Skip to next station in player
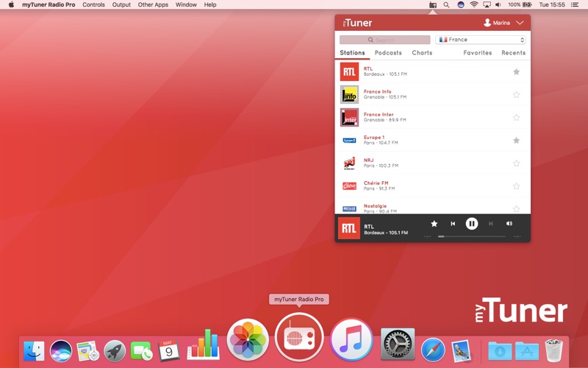The image size is (588, 368). point(490,224)
